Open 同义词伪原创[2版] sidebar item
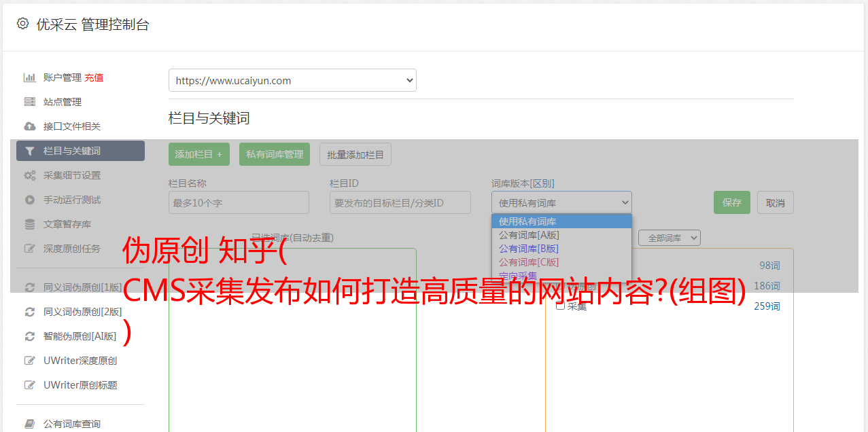Viewport: 868px width, 432px height. (x=83, y=312)
